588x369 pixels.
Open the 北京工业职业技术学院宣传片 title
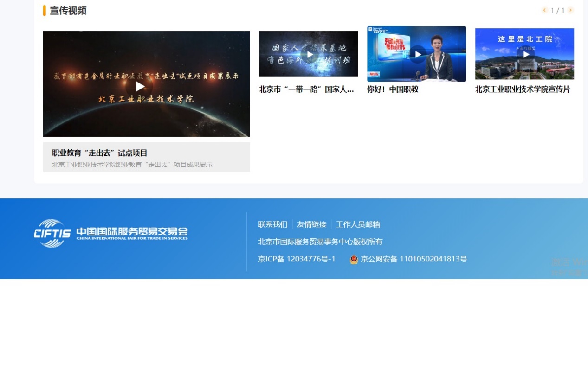(x=523, y=89)
